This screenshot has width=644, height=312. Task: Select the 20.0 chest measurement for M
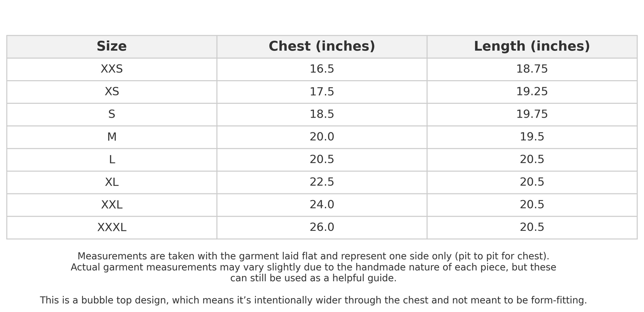tap(322, 137)
